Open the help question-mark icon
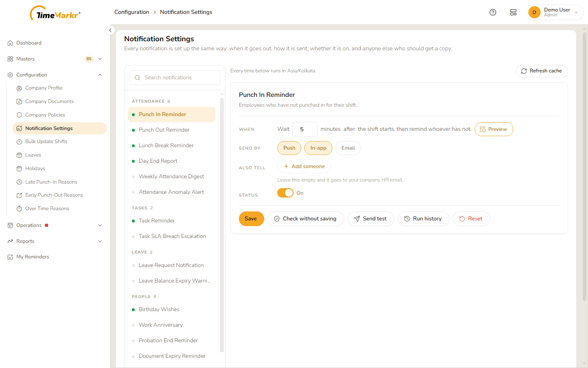Viewport: 588px width, 368px height. (493, 12)
